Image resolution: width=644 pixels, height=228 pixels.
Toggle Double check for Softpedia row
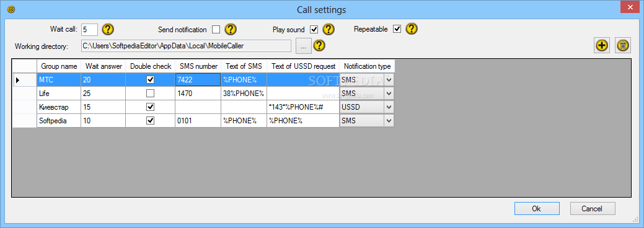[151, 120]
